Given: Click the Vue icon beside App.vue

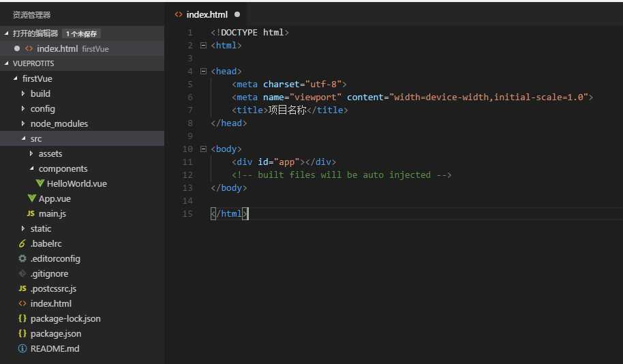Looking at the screenshot, I should [x=32, y=198].
